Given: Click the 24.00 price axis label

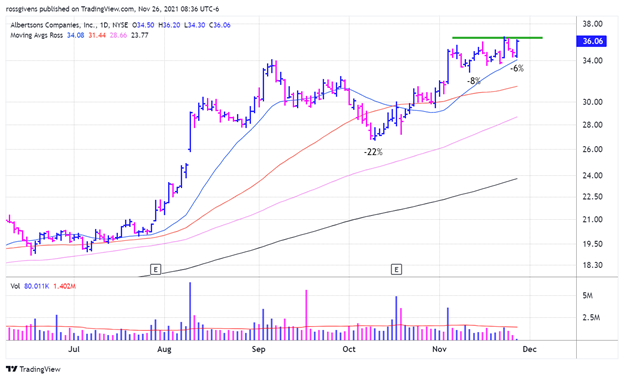Looking at the screenshot, I should click(x=593, y=175).
